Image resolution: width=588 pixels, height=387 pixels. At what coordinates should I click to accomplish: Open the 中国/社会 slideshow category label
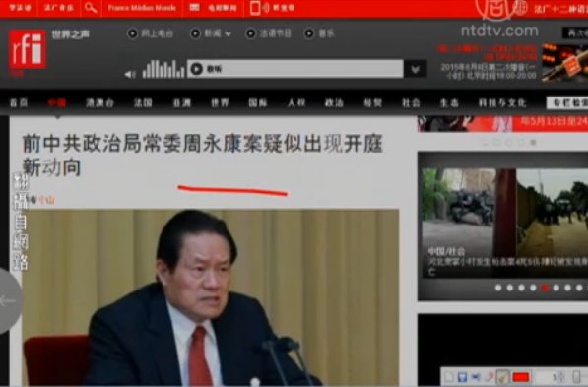pos(446,251)
